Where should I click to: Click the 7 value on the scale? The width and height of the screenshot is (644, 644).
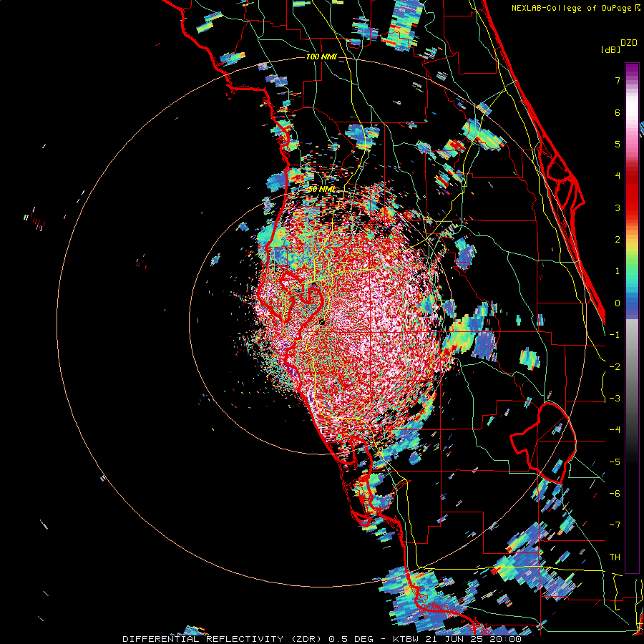tap(618, 80)
